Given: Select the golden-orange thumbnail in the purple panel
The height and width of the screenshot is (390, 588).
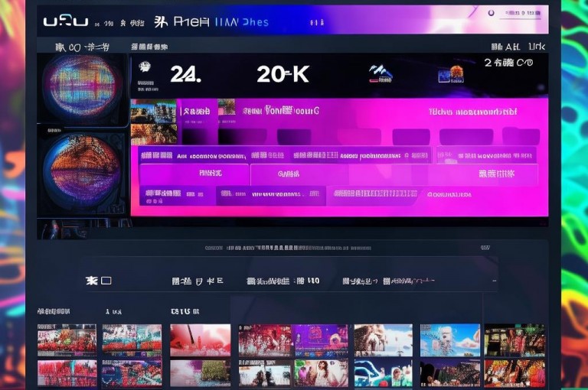Looking at the screenshot, I should point(154,134).
